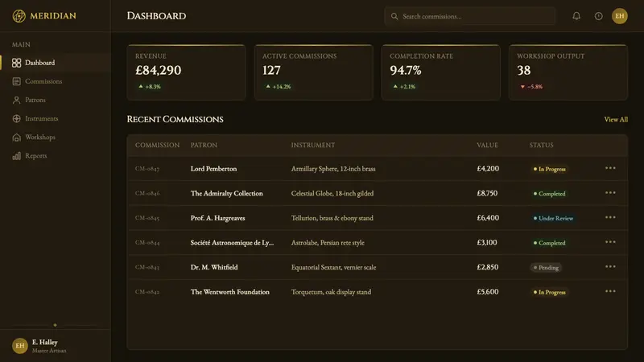Open actions menu for Prof. A. Hargreaves row
The image size is (644, 362).
(610, 217)
